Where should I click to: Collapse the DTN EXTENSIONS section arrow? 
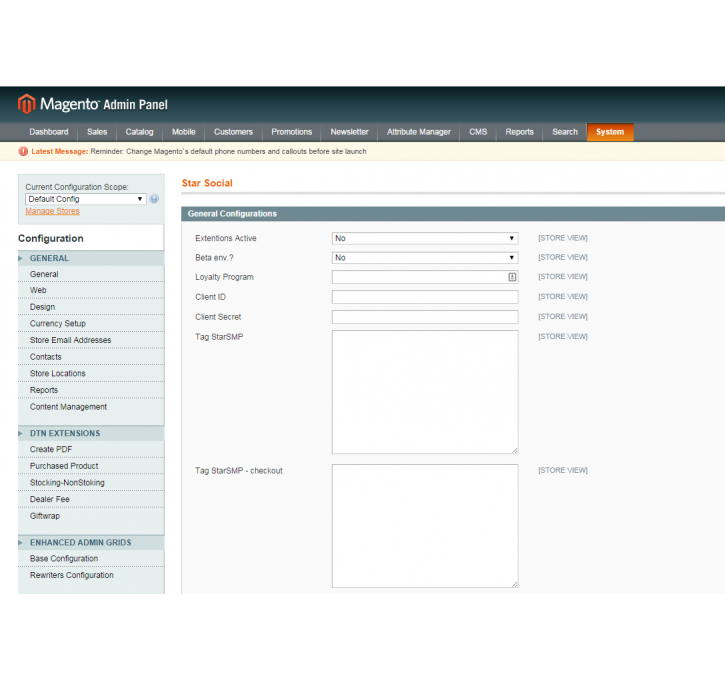pos(20,433)
